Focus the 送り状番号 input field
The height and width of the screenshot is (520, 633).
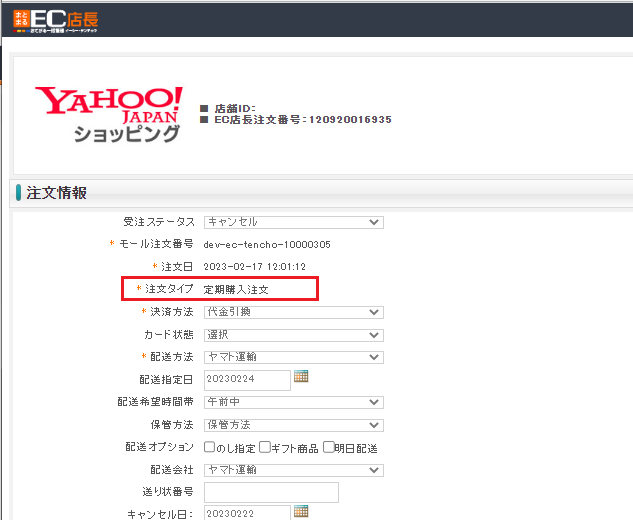(270, 492)
